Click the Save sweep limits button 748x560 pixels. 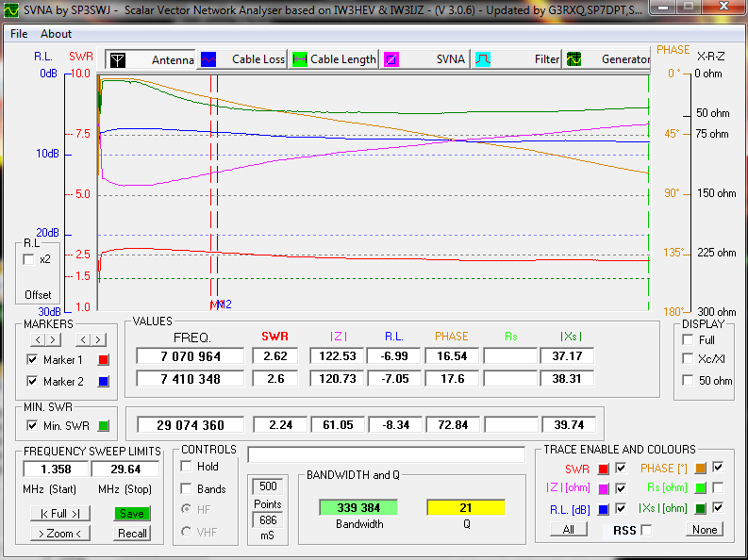[x=132, y=514]
